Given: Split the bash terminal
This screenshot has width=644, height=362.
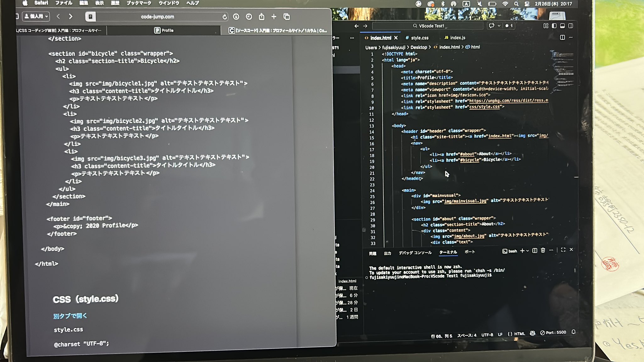Looking at the screenshot, I should pyautogui.click(x=535, y=250).
